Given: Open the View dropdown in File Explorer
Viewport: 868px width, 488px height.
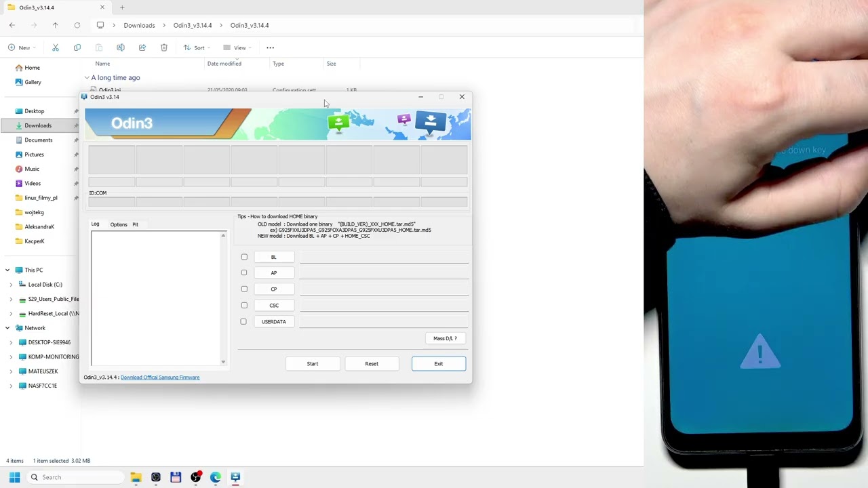Looking at the screenshot, I should 237,47.
